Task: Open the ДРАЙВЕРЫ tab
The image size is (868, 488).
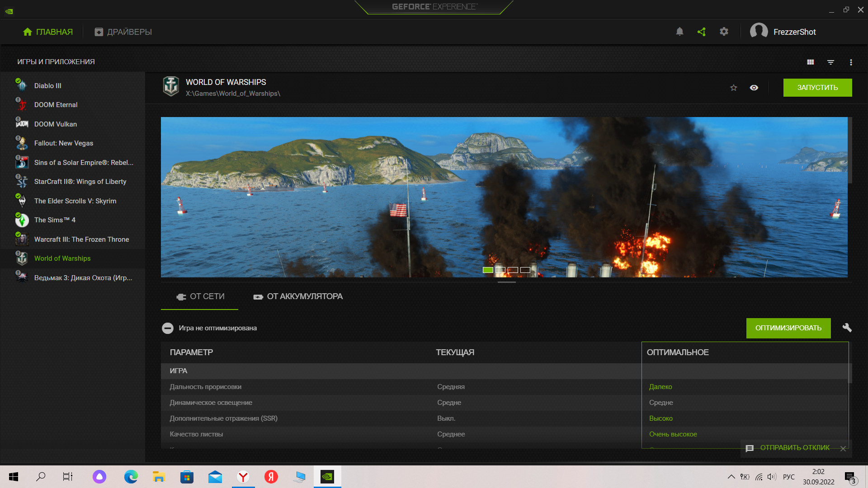Action: pos(123,32)
